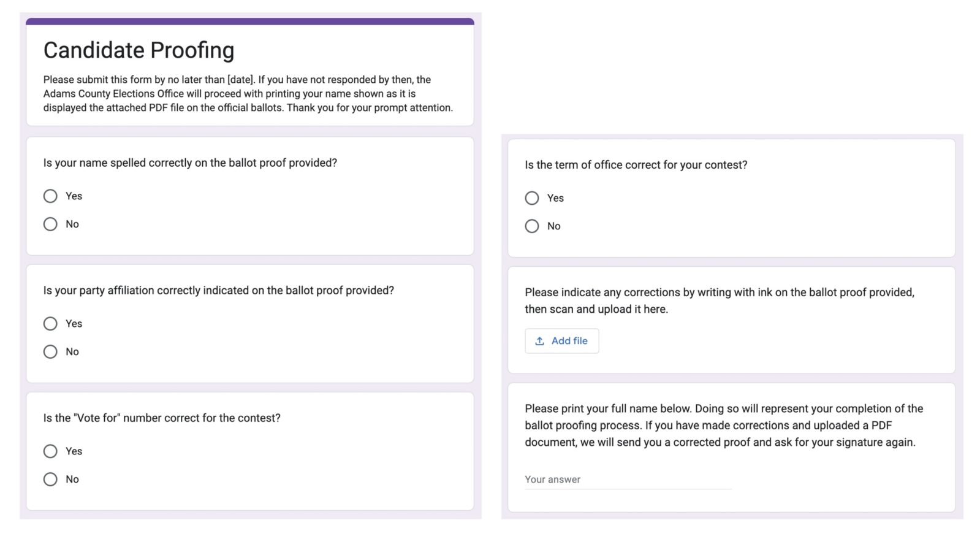This screenshot has width=980, height=536.
Task: Click the party affiliation question text
Action: coord(218,291)
